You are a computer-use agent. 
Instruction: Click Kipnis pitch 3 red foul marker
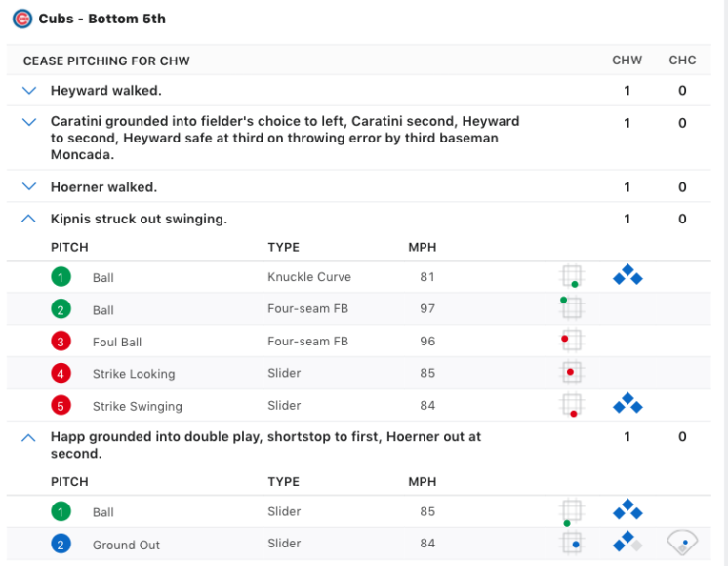(x=62, y=342)
